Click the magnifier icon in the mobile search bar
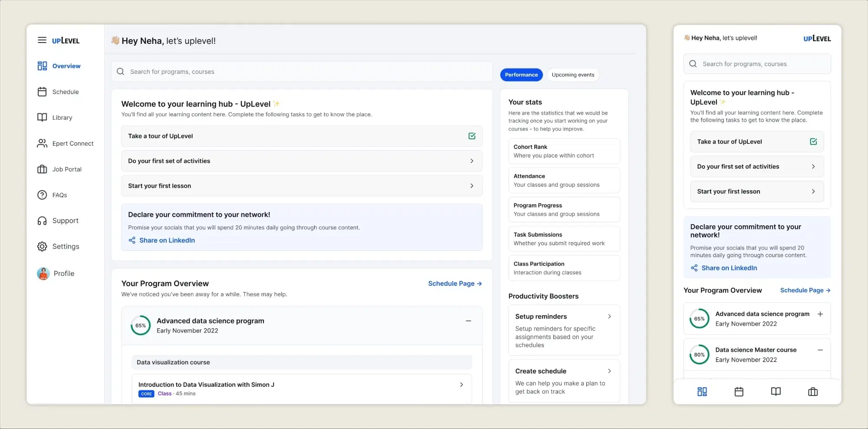Image resolution: width=868 pixels, height=429 pixels. [693, 64]
